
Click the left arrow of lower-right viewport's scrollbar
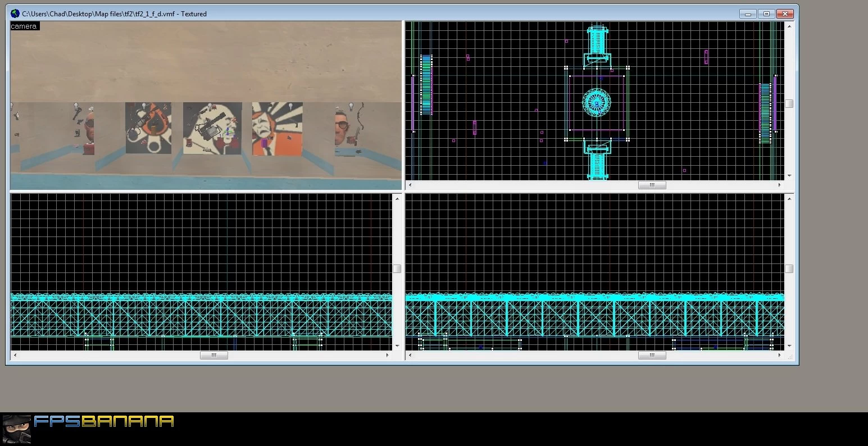pos(410,355)
